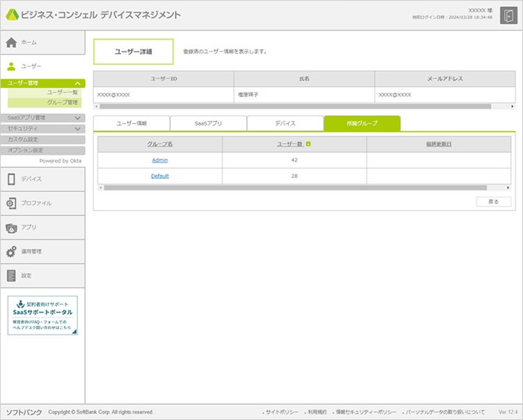Select the green User person icon

11,66
